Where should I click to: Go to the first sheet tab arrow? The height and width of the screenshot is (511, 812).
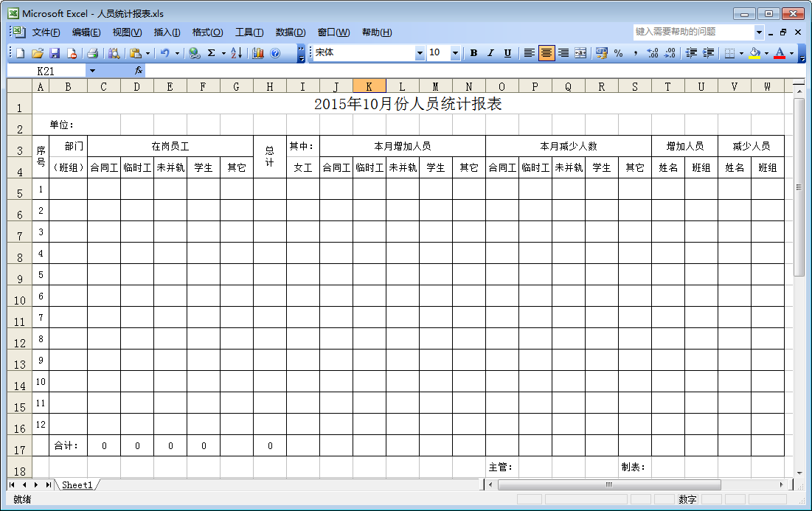tap(12, 484)
